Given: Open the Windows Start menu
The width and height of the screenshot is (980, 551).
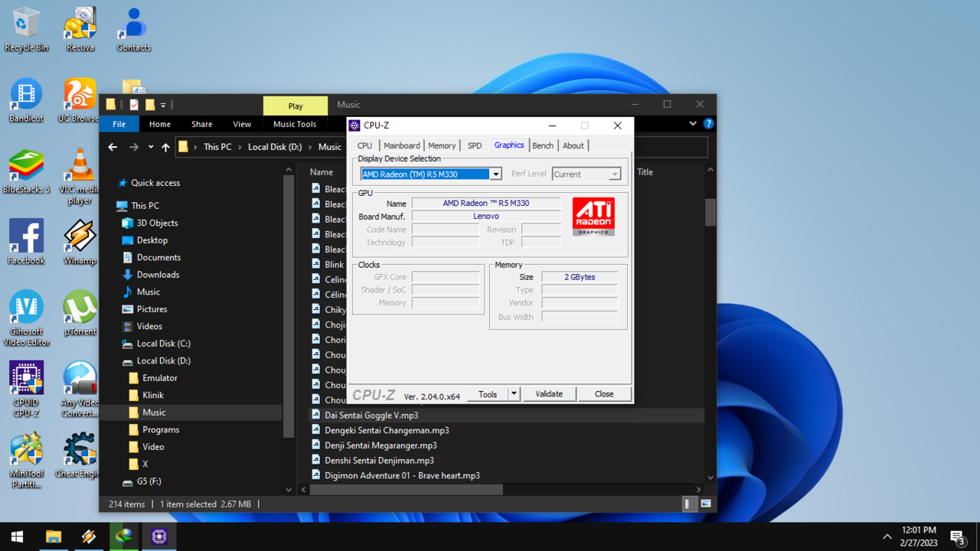Looking at the screenshot, I should 17,536.
